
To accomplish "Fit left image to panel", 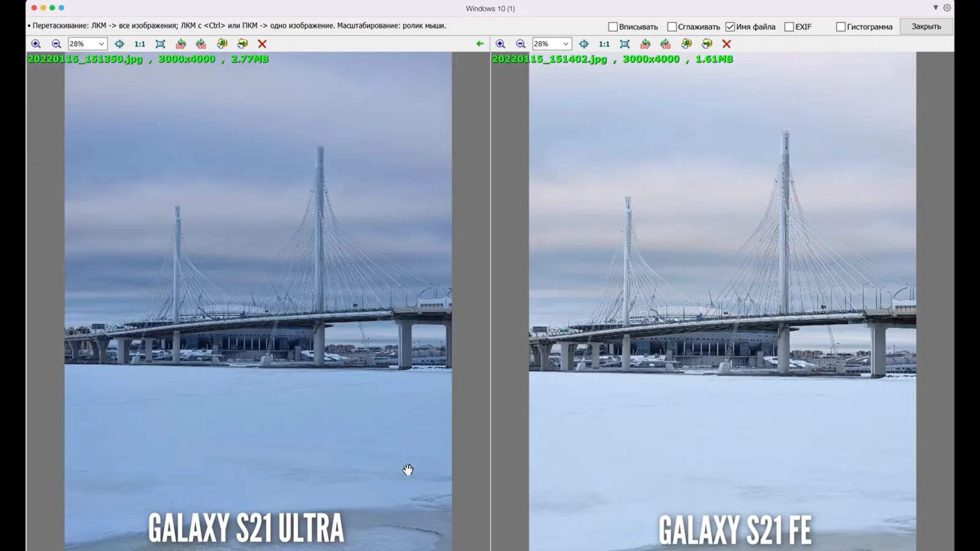I will point(160,44).
